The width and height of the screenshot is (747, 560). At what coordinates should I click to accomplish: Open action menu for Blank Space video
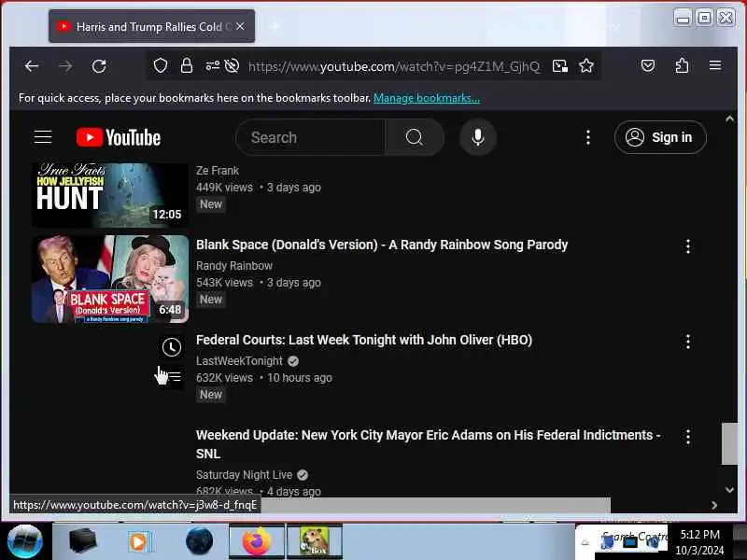[x=688, y=246]
